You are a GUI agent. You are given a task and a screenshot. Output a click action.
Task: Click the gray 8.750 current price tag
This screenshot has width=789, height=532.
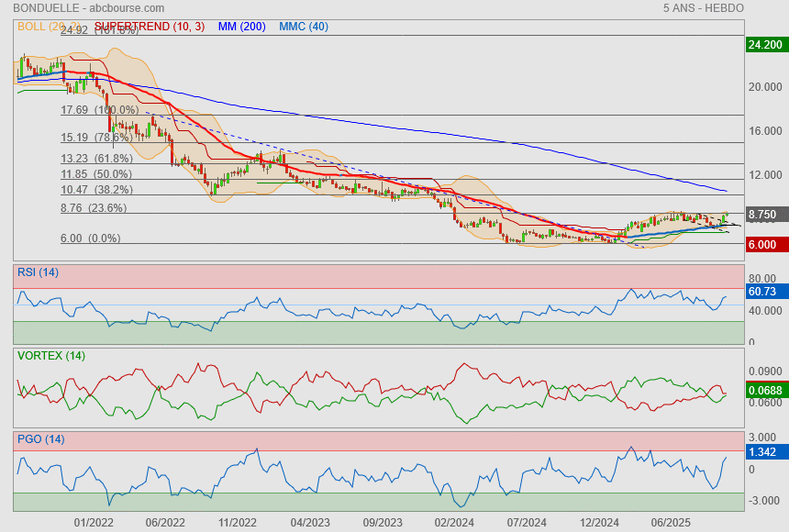(765, 214)
